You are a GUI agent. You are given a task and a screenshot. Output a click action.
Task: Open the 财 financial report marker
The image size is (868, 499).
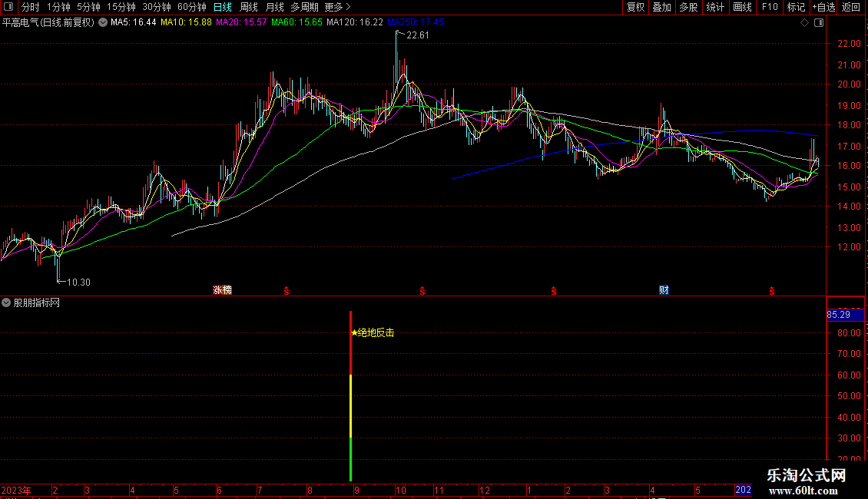click(x=664, y=290)
